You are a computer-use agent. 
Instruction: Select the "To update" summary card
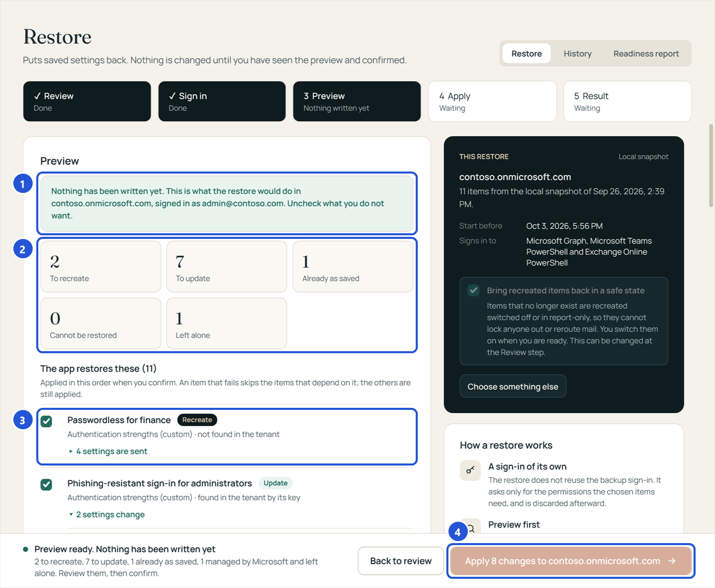coord(227,267)
